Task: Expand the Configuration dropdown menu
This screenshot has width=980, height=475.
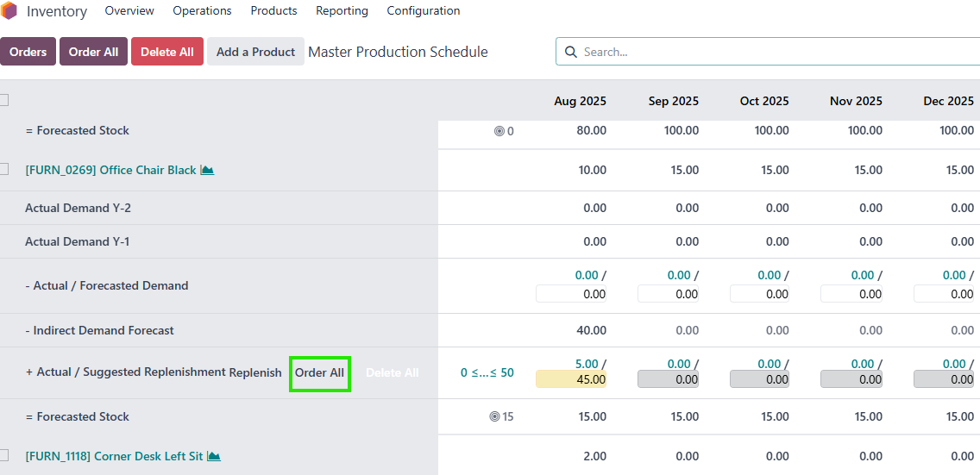Action: (423, 11)
